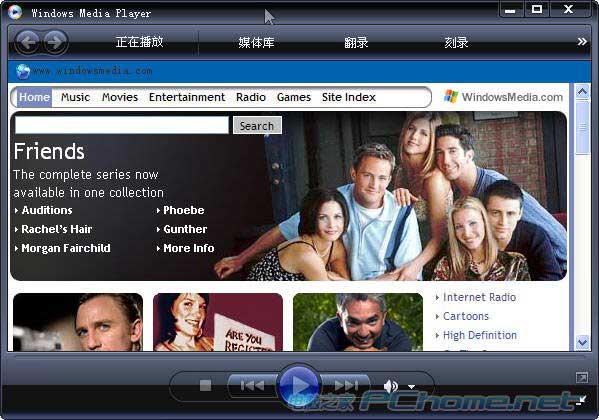
Task: Open the Cartoons link
Action: pyautogui.click(x=466, y=316)
